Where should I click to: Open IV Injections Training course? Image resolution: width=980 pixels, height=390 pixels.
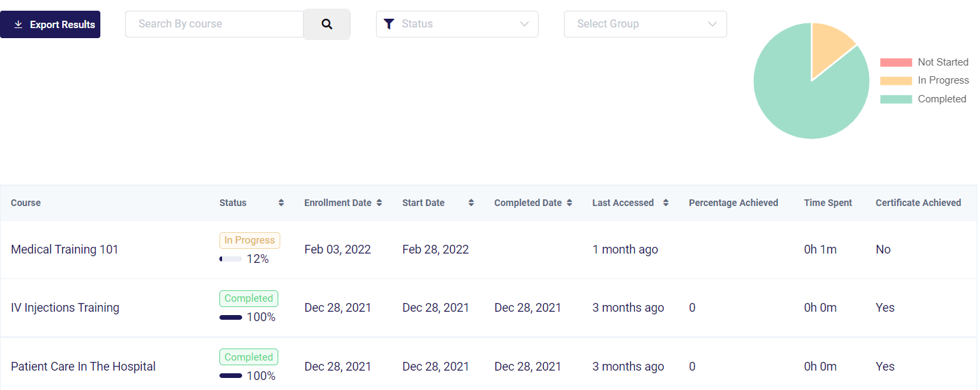[65, 308]
